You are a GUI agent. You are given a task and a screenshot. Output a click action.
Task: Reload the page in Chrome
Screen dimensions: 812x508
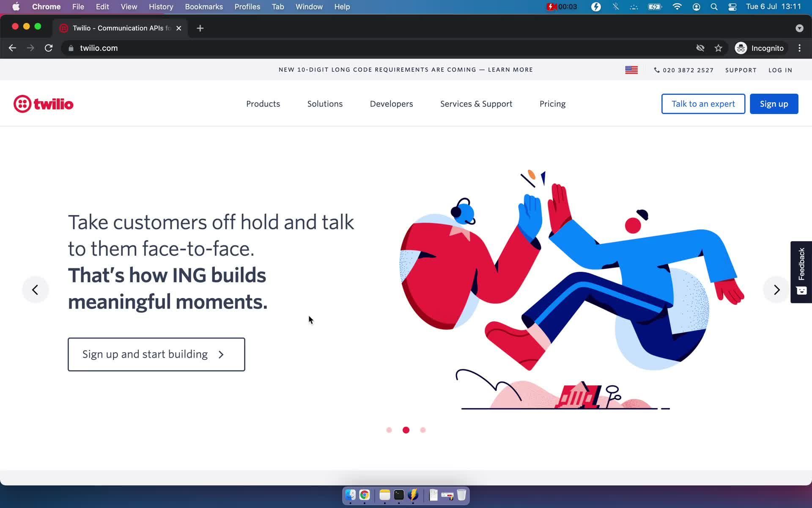(49, 48)
